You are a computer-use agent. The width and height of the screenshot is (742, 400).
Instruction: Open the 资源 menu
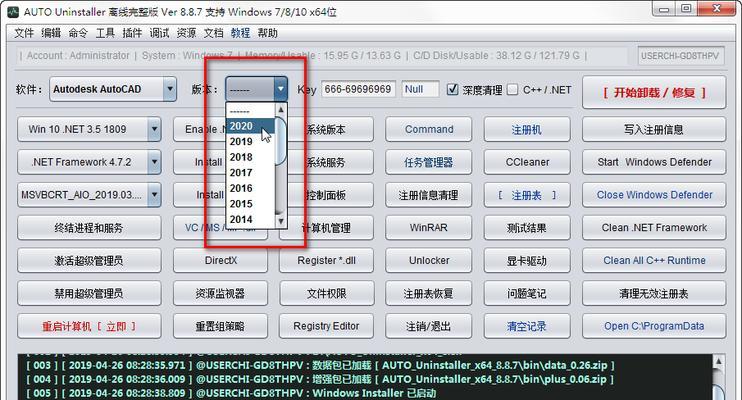[x=186, y=33]
